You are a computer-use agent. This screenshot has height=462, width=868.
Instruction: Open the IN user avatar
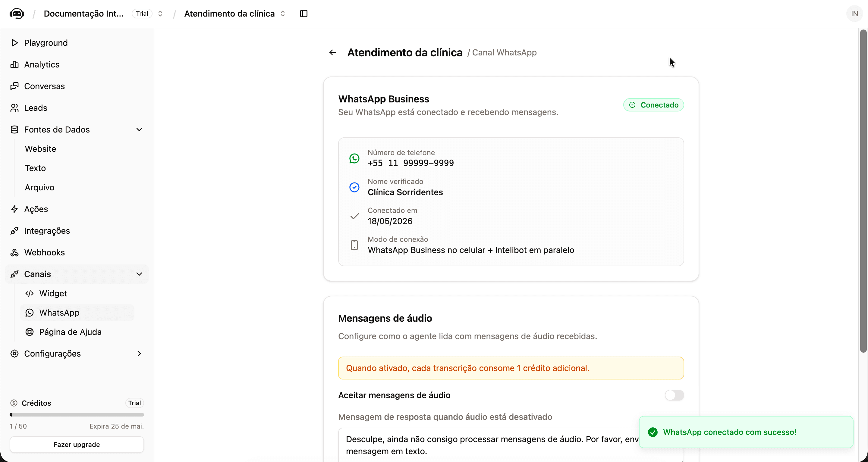tap(854, 14)
